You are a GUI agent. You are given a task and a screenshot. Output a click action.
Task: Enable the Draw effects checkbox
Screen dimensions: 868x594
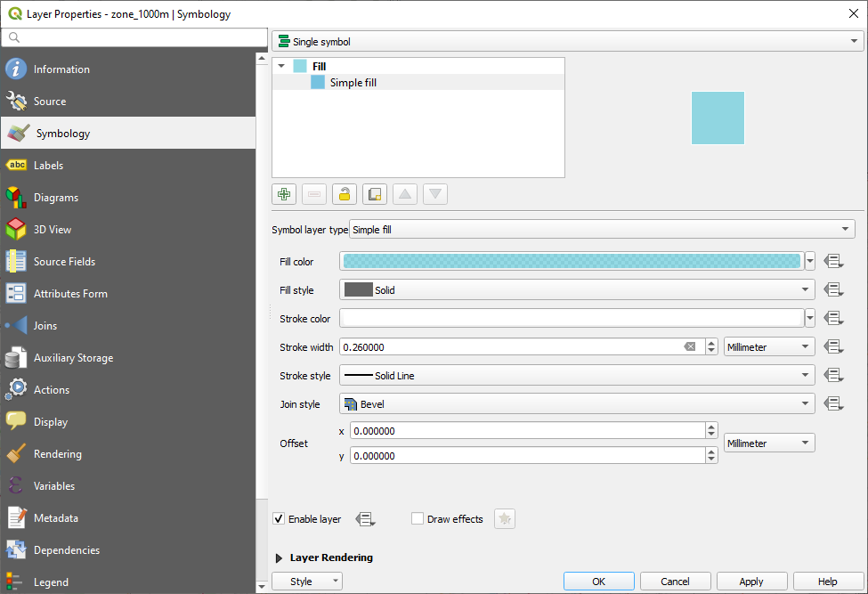coord(418,519)
